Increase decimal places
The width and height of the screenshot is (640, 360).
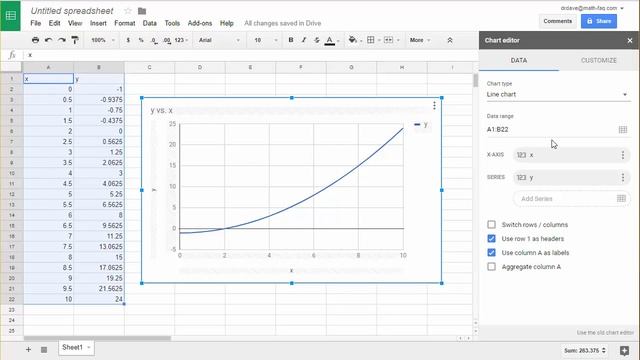(167, 40)
